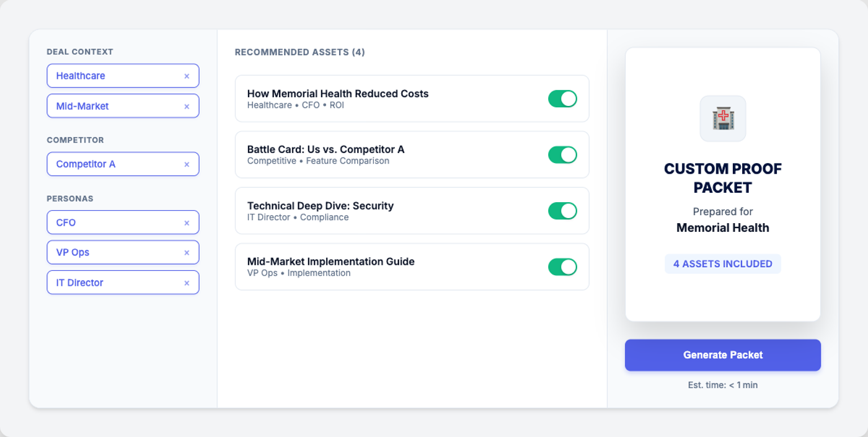This screenshot has width=868, height=437.
Task: Remove the Mid-Market deal context tag
Action: click(x=187, y=106)
